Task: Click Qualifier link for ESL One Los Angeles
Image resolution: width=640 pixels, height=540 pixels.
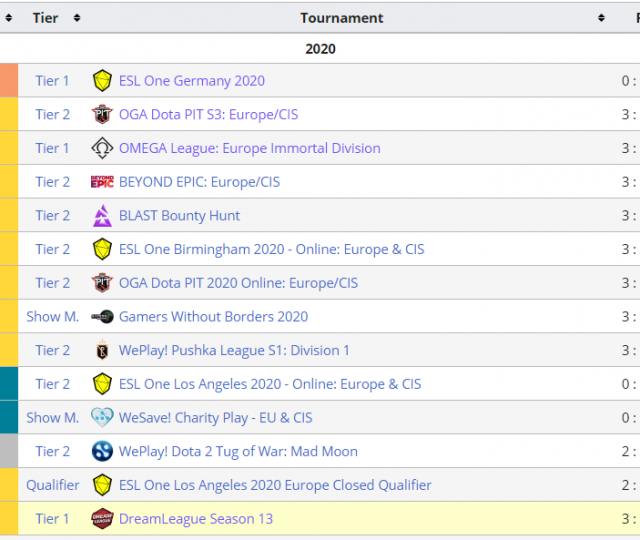Action: 52,485
